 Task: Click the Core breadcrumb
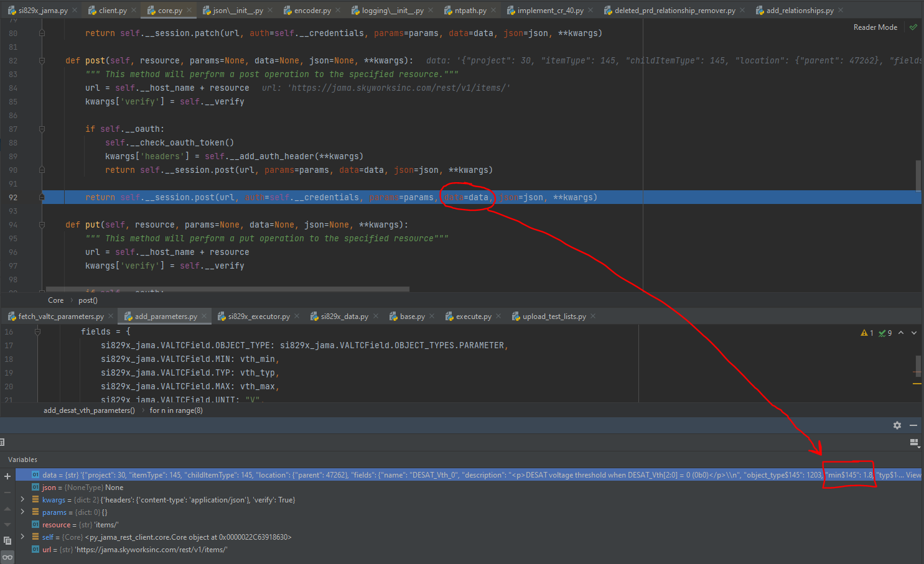56,300
